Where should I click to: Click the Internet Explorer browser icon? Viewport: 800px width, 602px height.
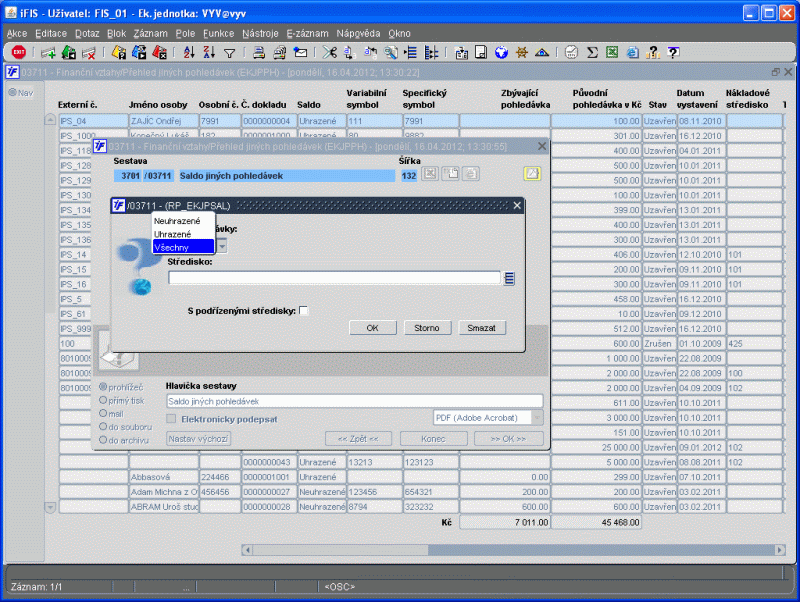(633, 52)
